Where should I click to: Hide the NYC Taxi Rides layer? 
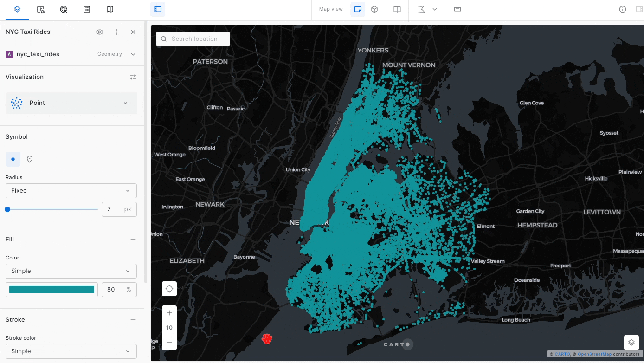point(100,32)
